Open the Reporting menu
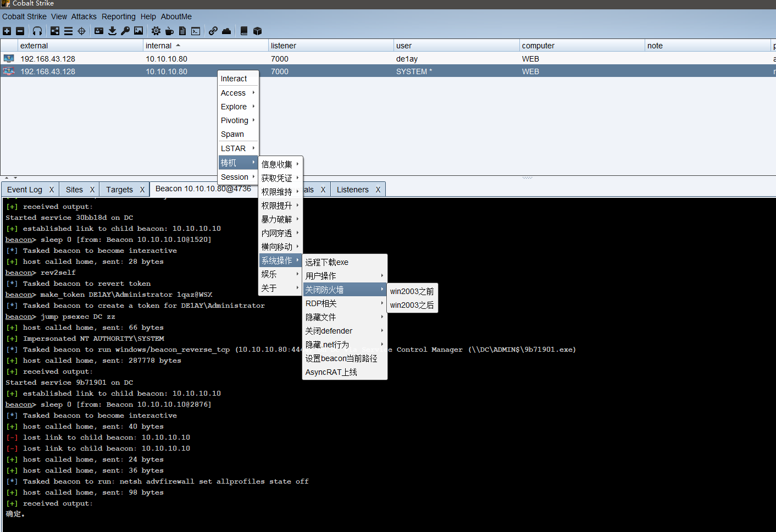Screen dimensions: 776x532 tap(119, 16)
